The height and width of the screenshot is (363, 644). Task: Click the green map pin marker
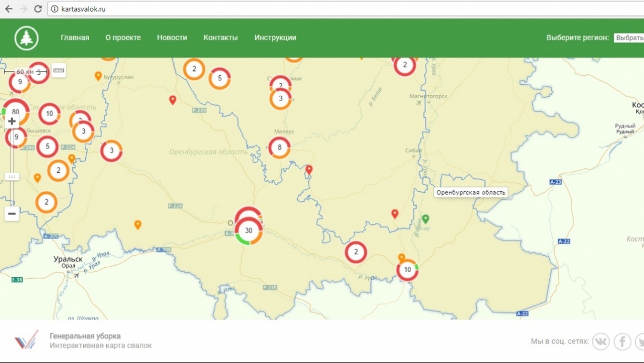tap(425, 219)
